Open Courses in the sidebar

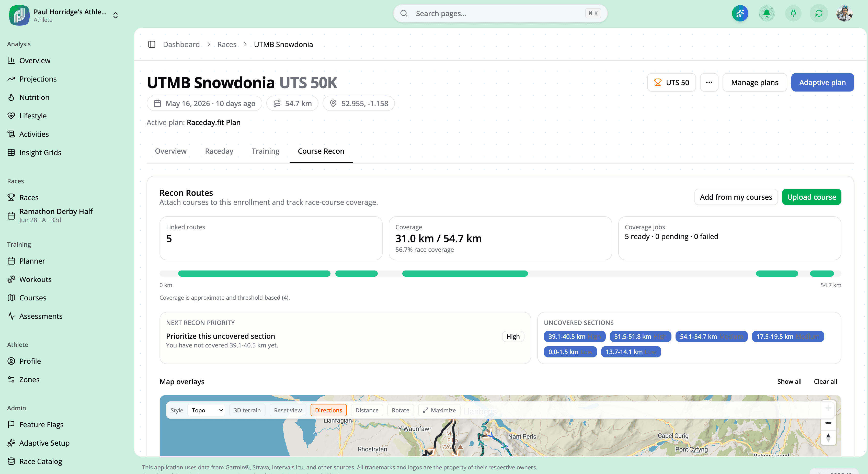pos(33,298)
